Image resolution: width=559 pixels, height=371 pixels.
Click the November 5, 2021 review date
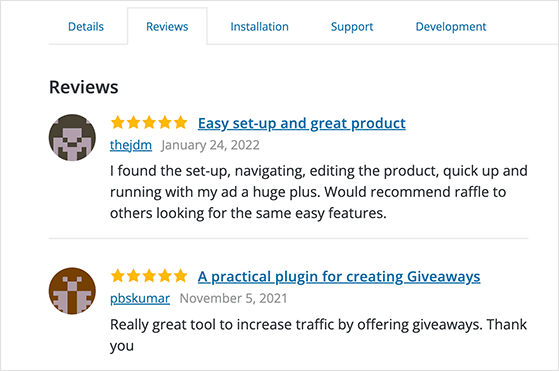click(x=234, y=299)
